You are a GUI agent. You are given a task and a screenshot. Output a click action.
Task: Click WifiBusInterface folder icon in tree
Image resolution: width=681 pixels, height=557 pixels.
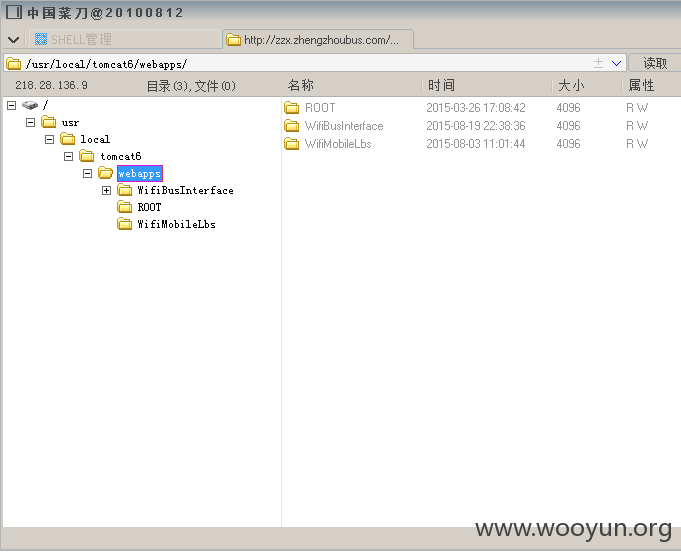[x=125, y=190]
